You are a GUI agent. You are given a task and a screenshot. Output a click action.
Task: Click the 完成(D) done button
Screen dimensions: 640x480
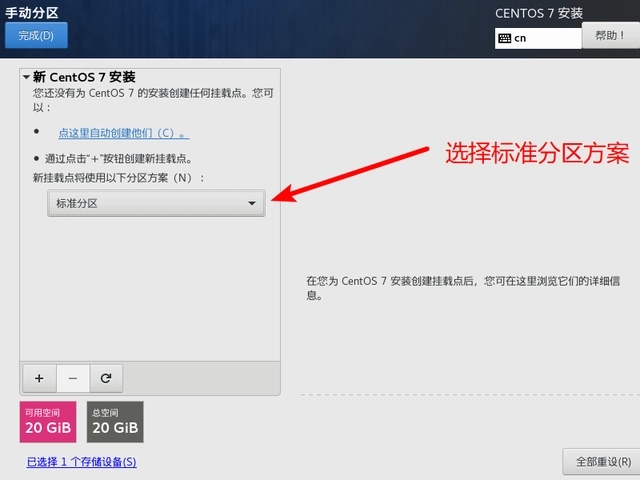[x=36, y=36]
